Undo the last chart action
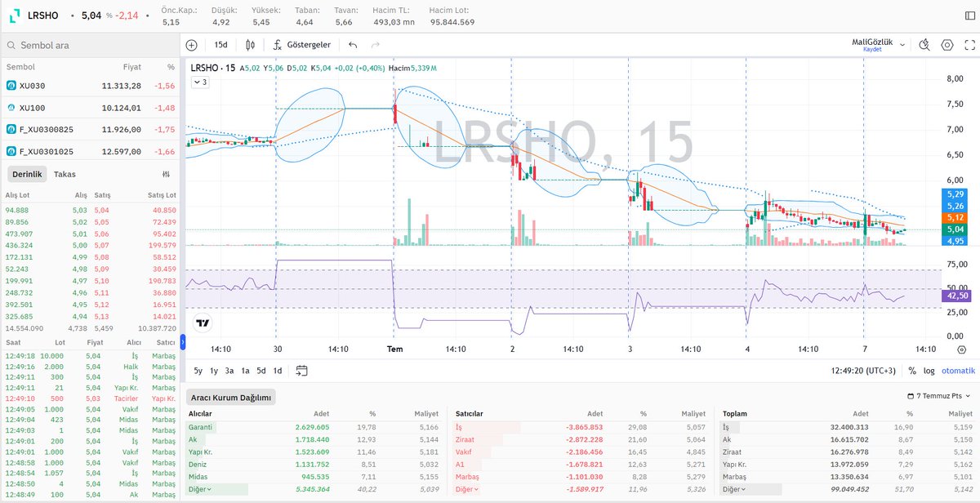Viewport: 980px width, 503px height. pos(352,45)
